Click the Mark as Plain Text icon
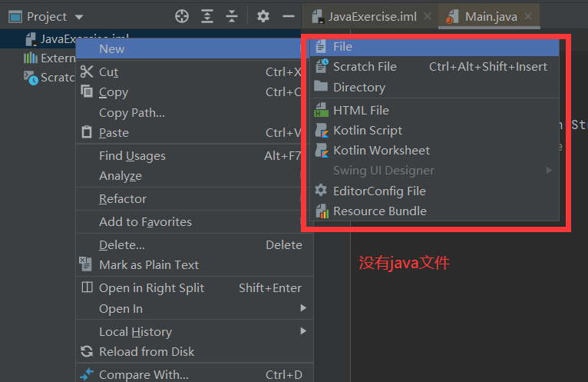 (85, 264)
